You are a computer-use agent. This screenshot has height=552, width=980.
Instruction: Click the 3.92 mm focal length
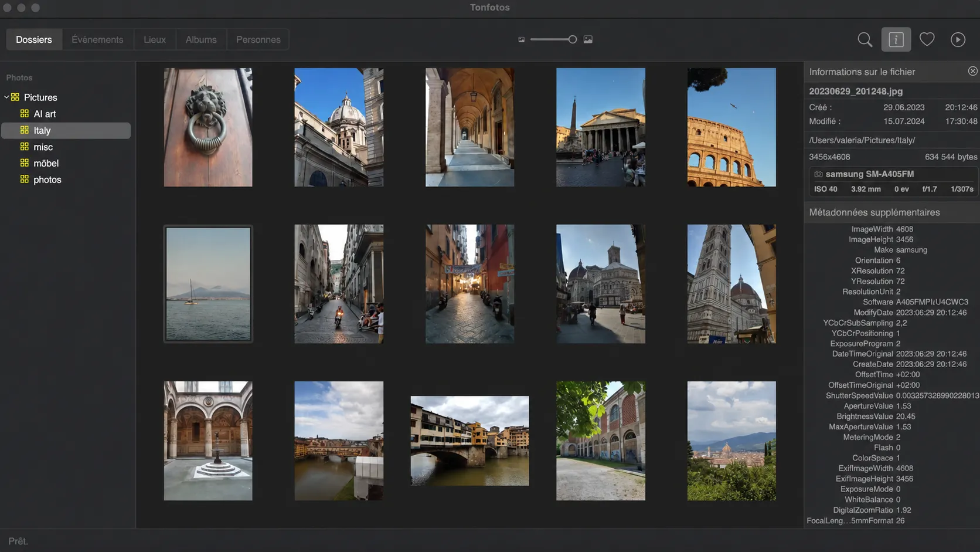point(866,189)
